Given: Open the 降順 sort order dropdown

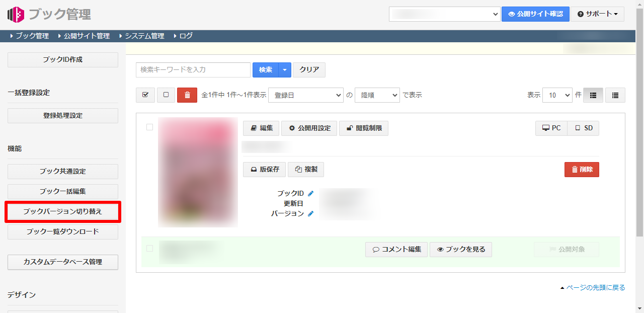Looking at the screenshot, I should point(377,95).
